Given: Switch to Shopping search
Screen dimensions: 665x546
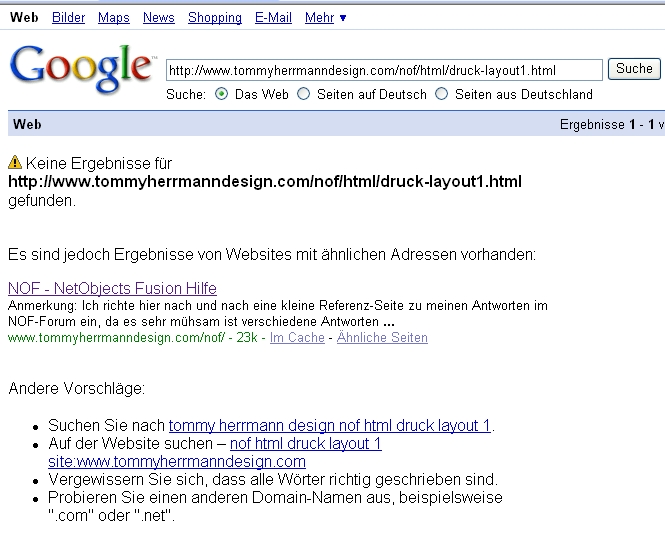Looking at the screenshot, I should click(x=215, y=17).
